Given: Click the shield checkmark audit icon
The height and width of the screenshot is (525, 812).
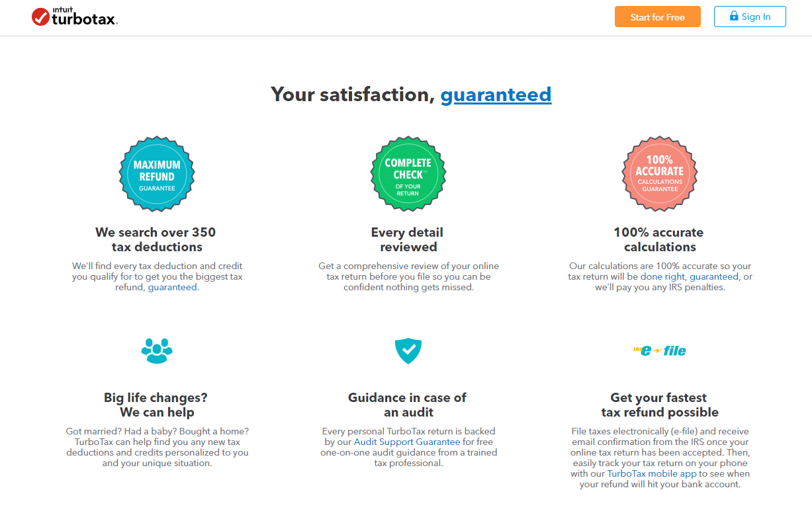Looking at the screenshot, I should 408,350.
